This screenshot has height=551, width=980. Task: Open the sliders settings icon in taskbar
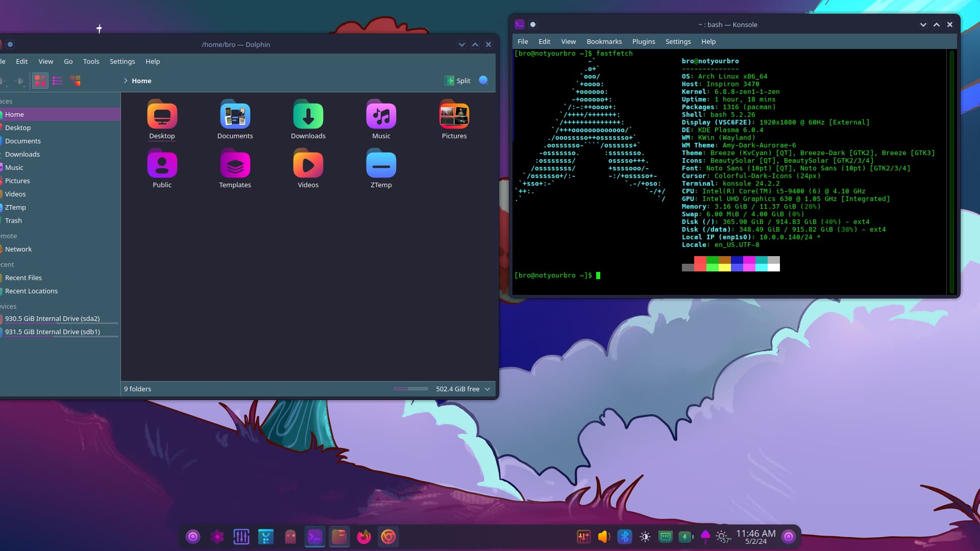tap(241, 536)
